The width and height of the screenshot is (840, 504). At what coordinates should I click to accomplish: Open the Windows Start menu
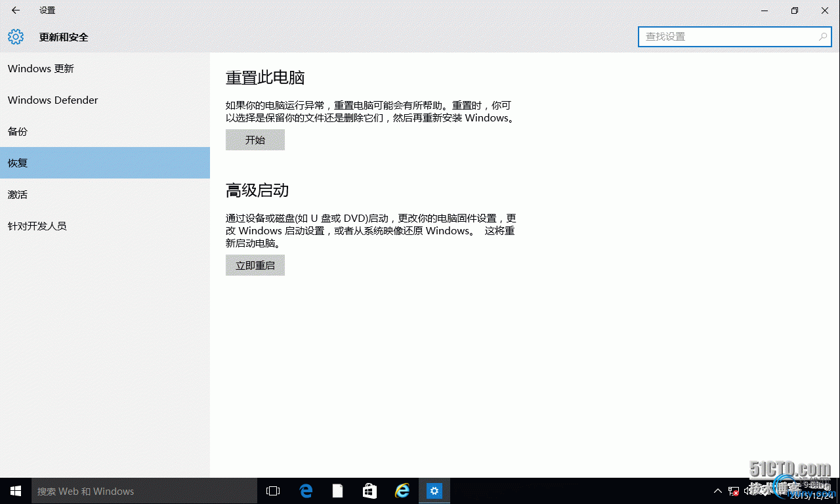pyautogui.click(x=16, y=491)
